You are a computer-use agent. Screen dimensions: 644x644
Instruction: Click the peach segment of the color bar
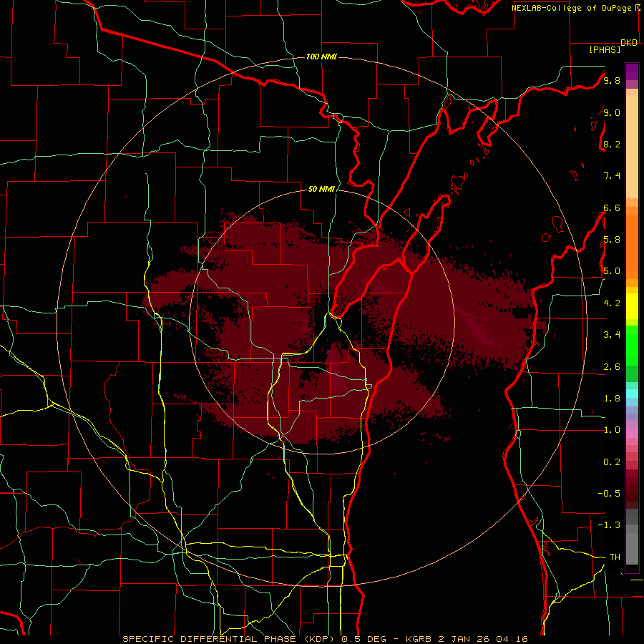632,147
